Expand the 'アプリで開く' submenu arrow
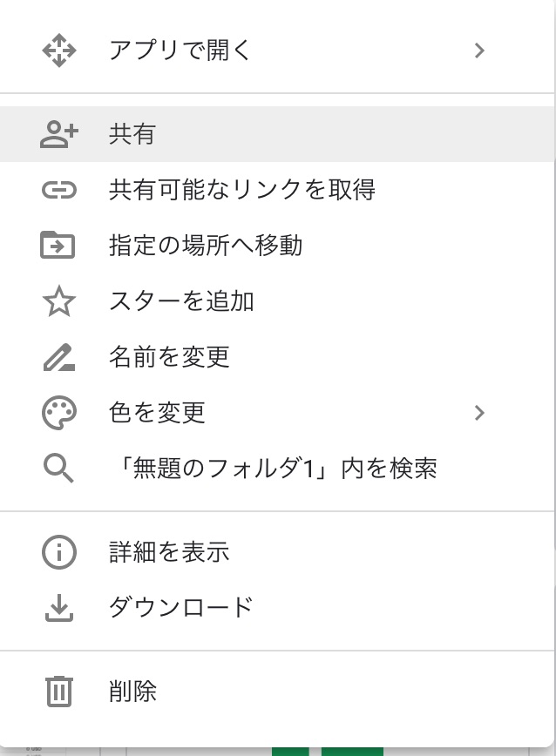The width and height of the screenshot is (556, 756). click(x=478, y=51)
